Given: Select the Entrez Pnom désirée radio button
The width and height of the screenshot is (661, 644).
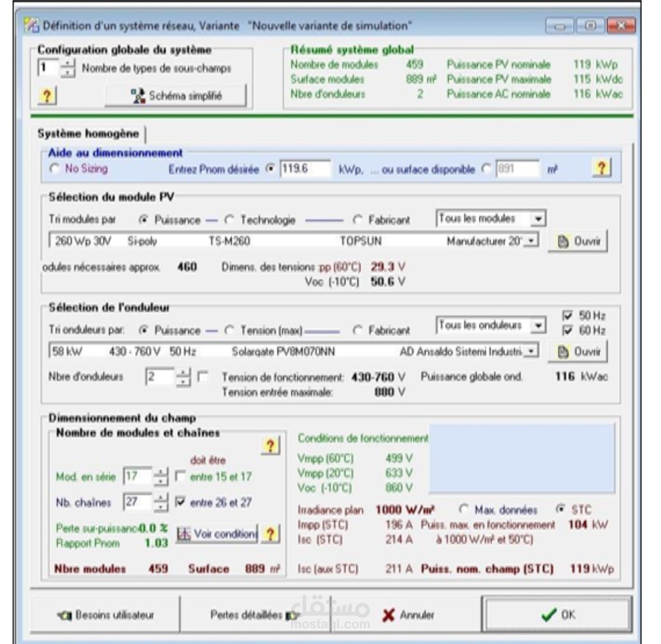Looking at the screenshot, I should click(270, 169).
